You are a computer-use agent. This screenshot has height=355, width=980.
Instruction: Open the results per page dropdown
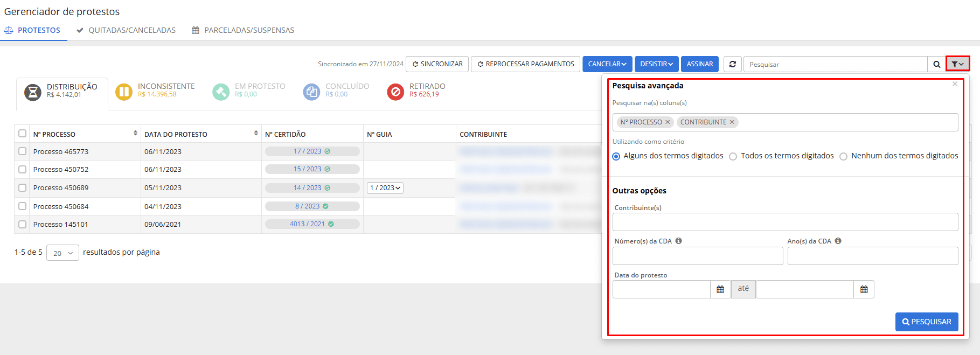tap(62, 253)
